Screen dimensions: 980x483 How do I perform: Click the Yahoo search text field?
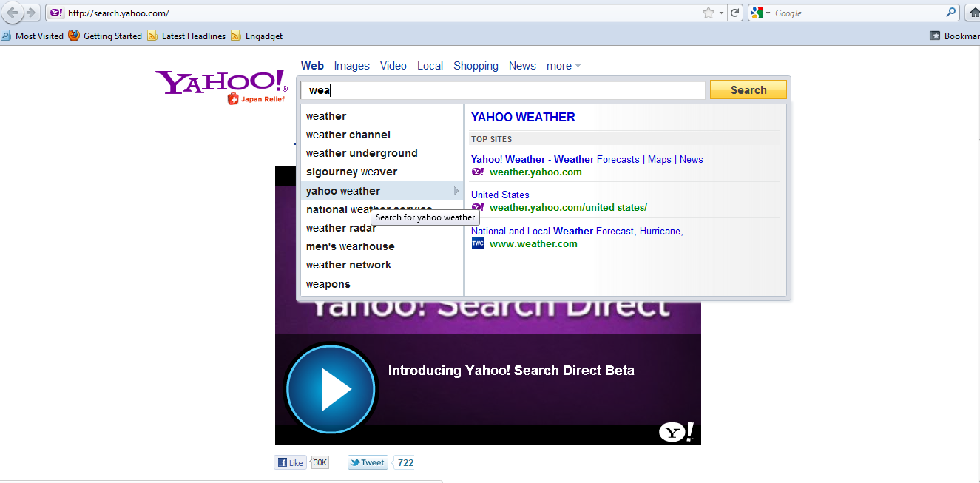[x=503, y=90]
